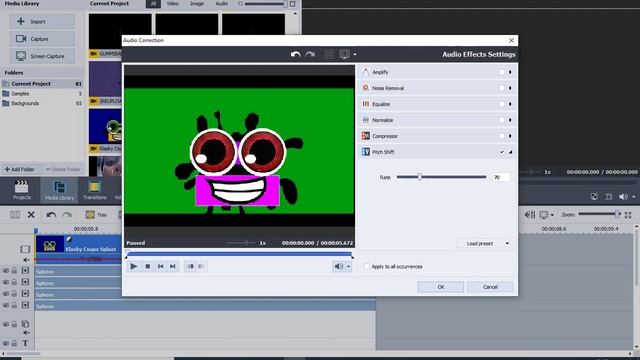Select the Audio filter tab

point(222,4)
